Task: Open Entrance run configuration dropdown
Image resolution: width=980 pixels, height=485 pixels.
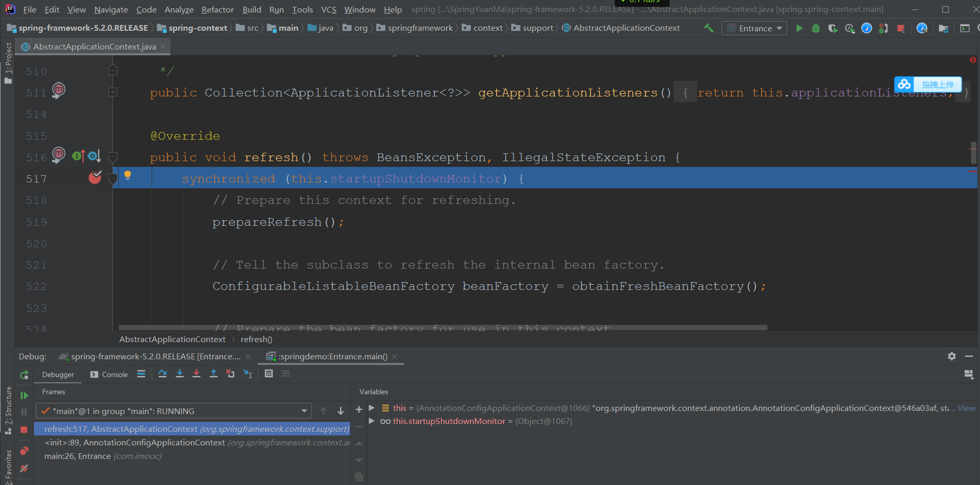Action: tap(754, 28)
